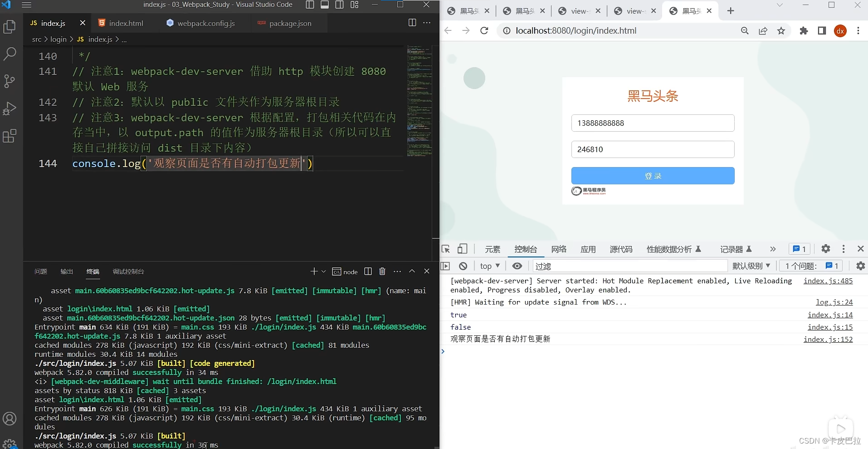Switch to DevTools 源代码 tab
This screenshot has width=868, height=449.
click(621, 249)
